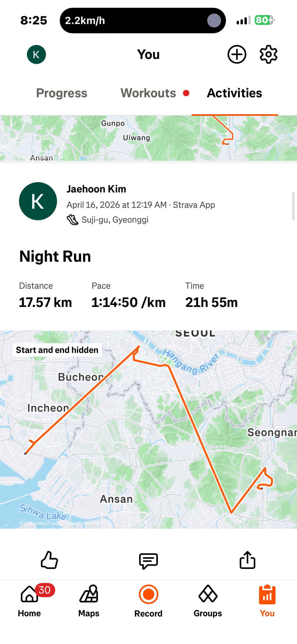Open the Night Run activity title
This screenshot has height=644, width=297.
[55, 256]
